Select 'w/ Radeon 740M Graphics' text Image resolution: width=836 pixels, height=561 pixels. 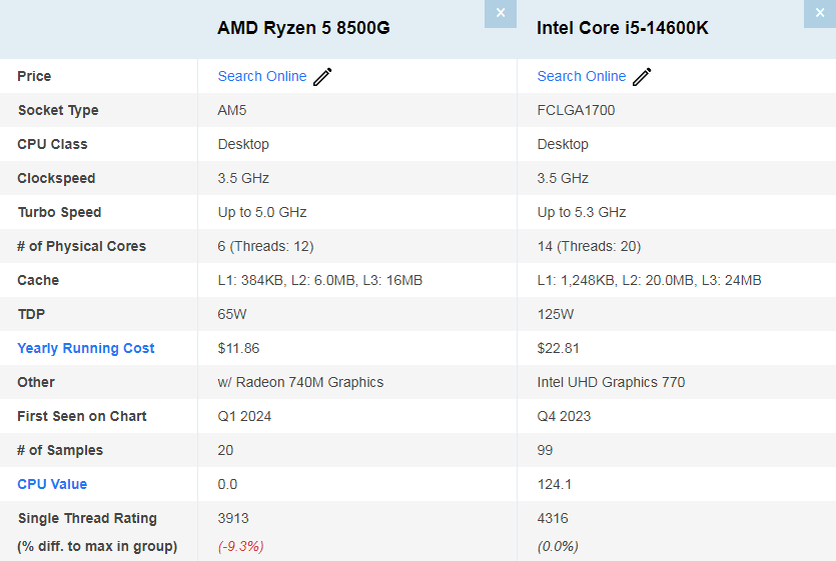pyautogui.click(x=300, y=382)
